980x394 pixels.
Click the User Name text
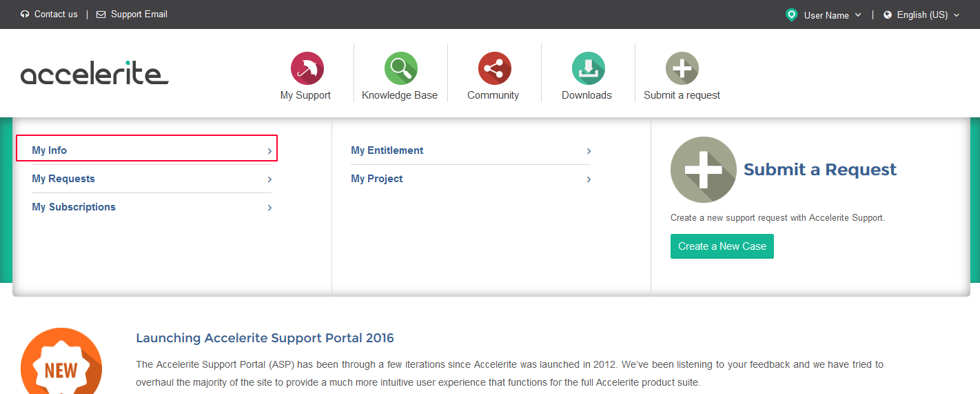(x=826, y=15)
